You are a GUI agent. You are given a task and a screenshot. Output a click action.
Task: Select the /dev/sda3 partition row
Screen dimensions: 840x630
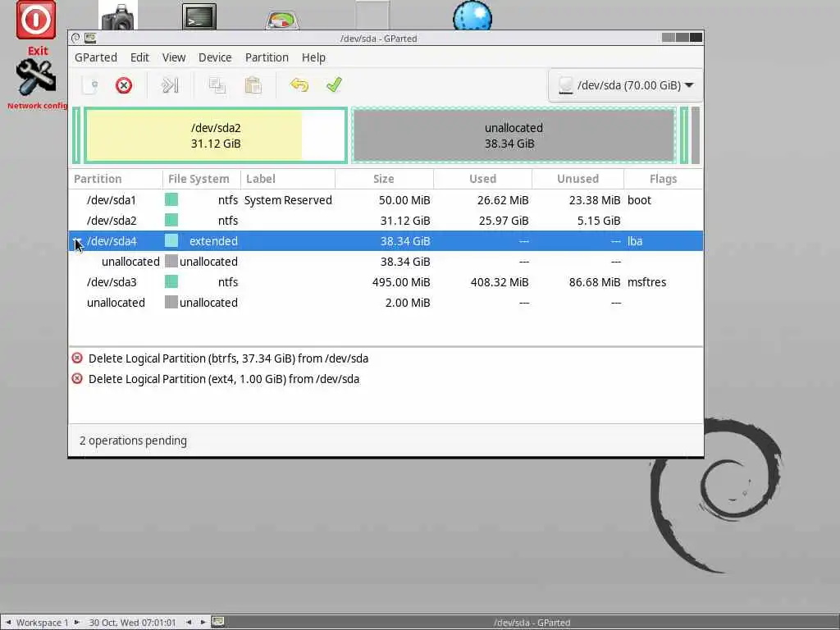click(386, 282)
